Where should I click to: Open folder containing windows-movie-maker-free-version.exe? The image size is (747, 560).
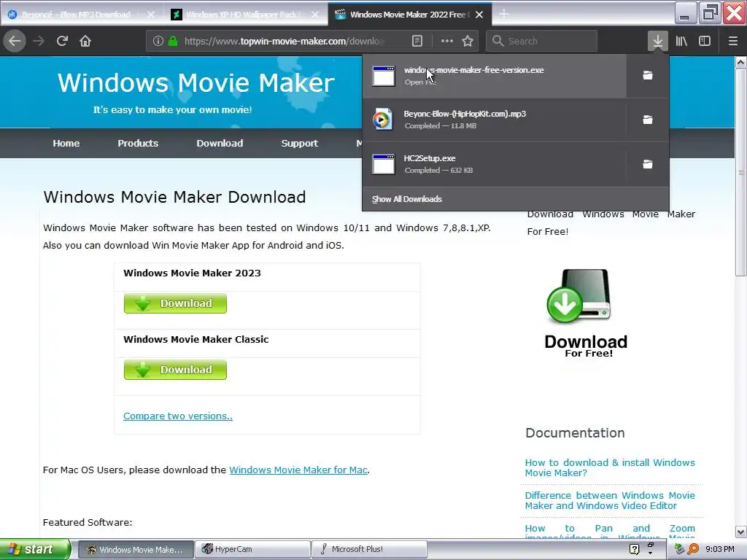coord(648,75)
